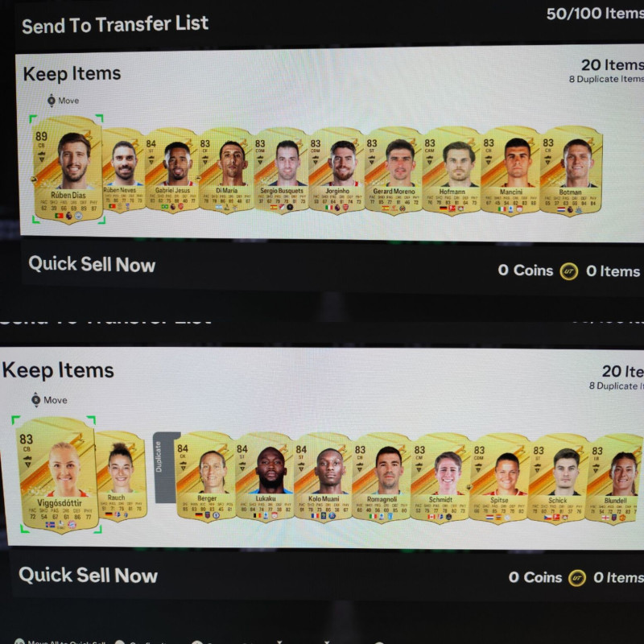Select the Hofmann 83 card
This screenshot has width=644, height=644.
[451, 170]
